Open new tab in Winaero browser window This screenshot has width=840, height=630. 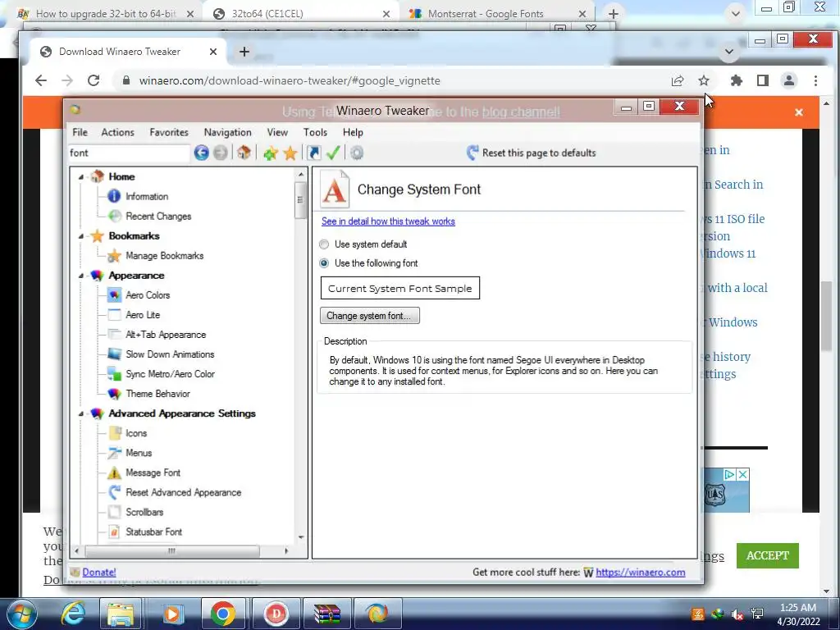click(x=244, y=52)
